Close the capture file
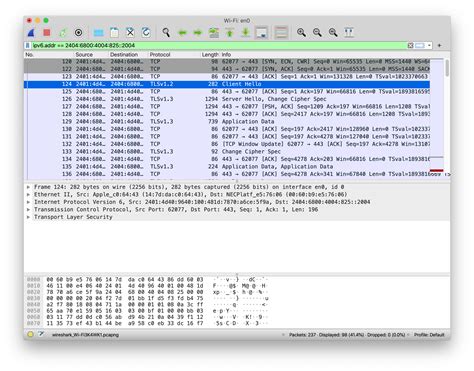This screenshot has height=371, width=474. pyautogui.click(x=130, y=32)
